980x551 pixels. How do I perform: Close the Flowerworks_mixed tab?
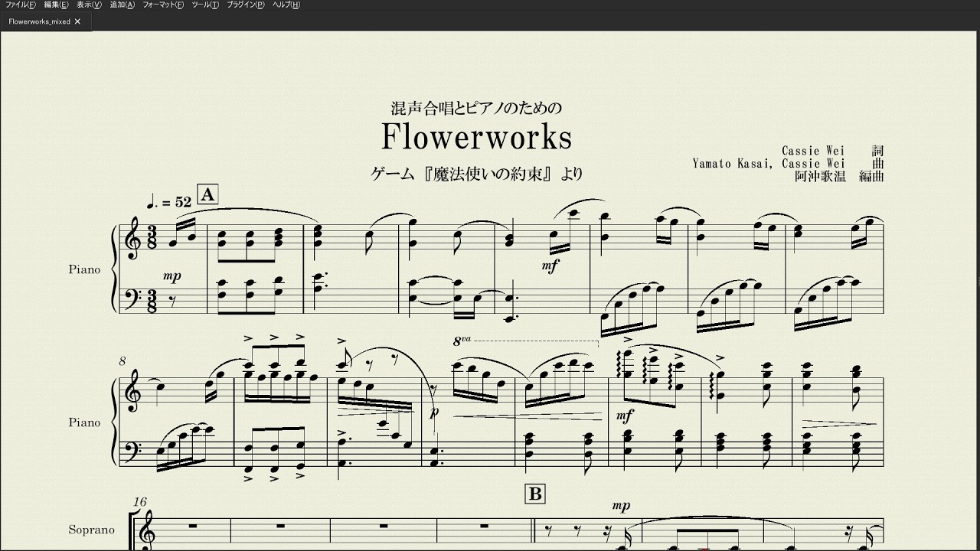77,21
